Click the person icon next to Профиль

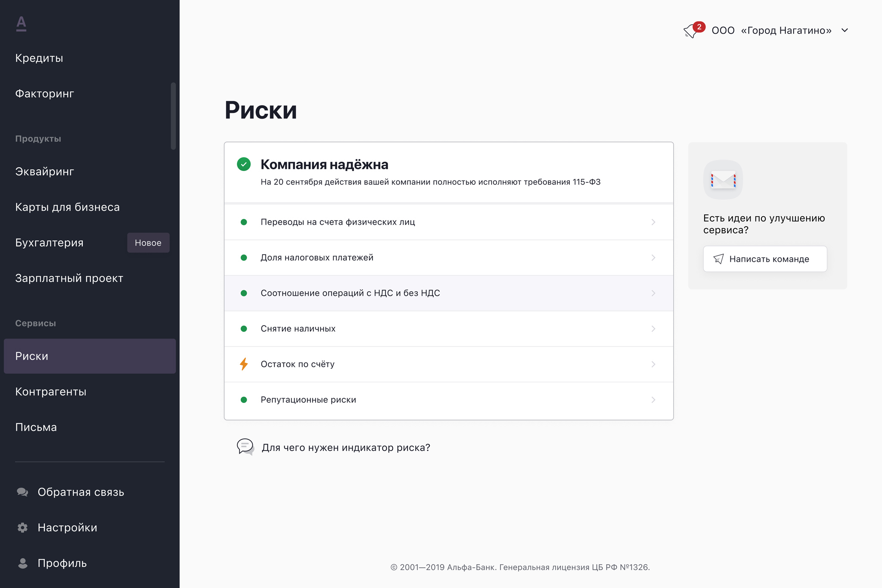coord(22,563)
